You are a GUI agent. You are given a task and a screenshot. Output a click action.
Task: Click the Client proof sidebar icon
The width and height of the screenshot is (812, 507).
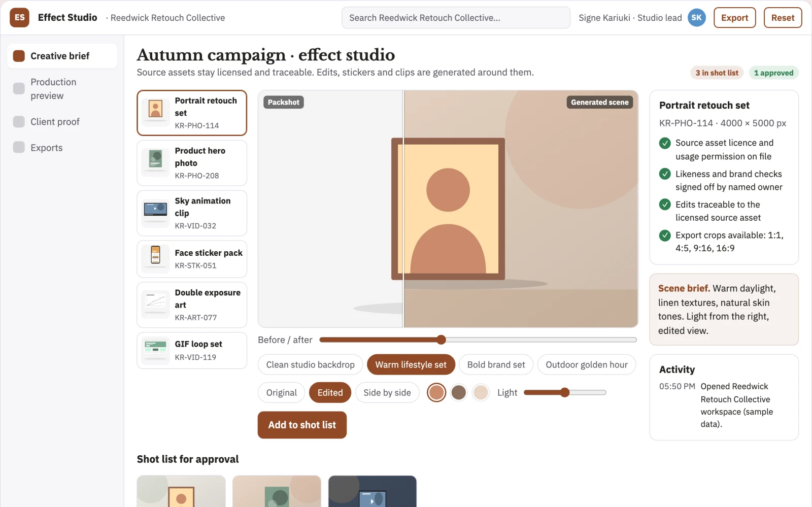coord(19,122)
